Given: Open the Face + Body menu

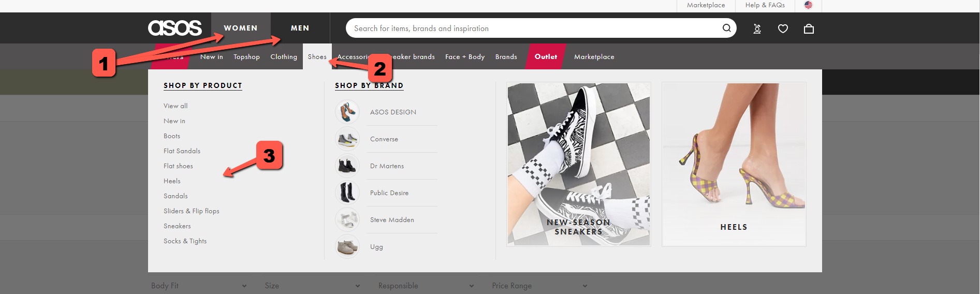Looking at the screenshot, I should 465,56.
